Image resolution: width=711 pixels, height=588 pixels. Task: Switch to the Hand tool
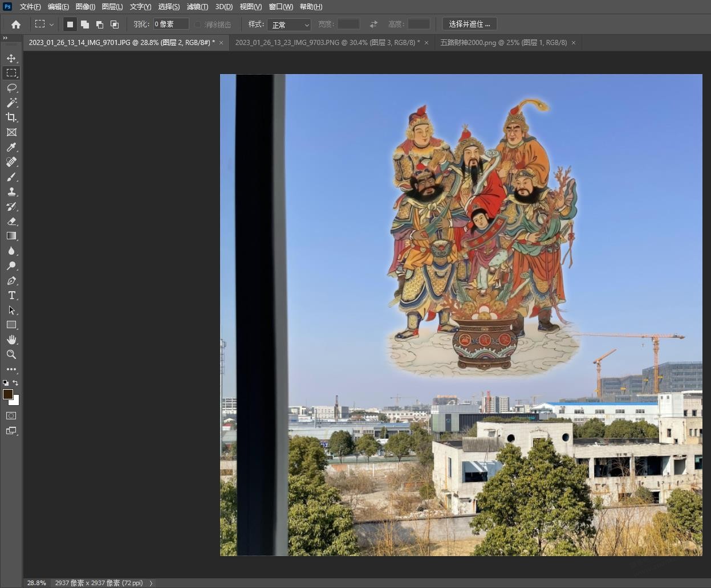tap(11, 340)
